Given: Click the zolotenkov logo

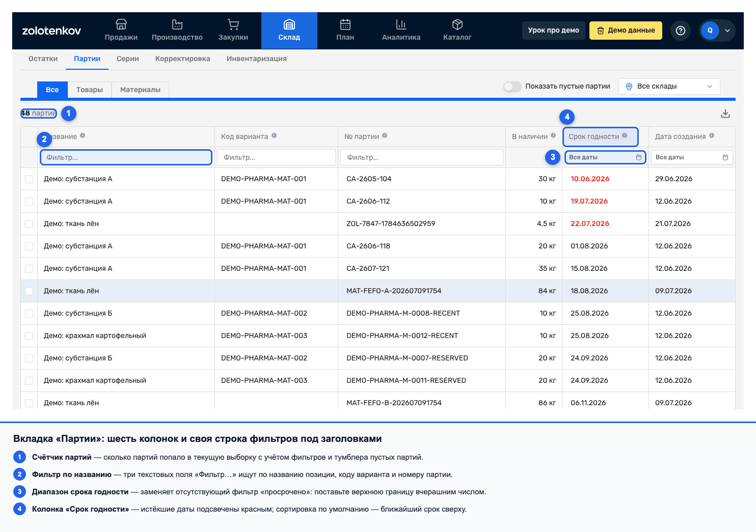Looking at the screenshot, I should (51, 31).
